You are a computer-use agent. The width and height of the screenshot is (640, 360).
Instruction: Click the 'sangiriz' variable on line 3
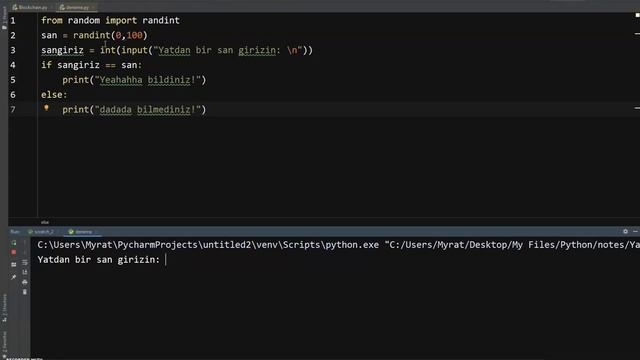pyautogui.click(x=62, y=50)
